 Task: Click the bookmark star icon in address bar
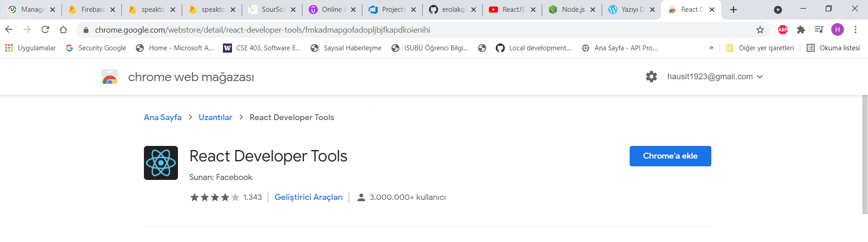(x=760, y=30)
